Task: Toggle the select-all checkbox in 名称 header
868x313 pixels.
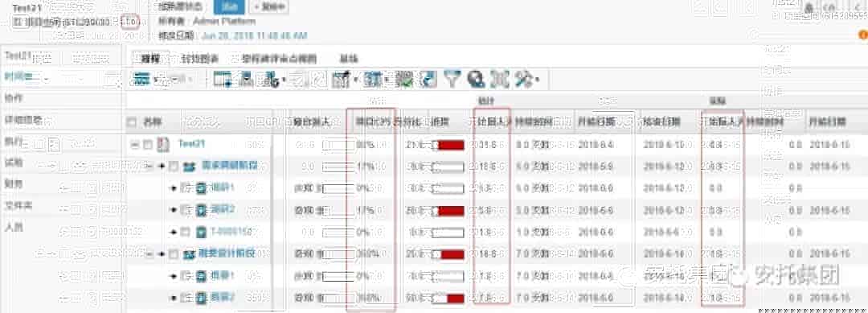Action: (x=132, y=121)
